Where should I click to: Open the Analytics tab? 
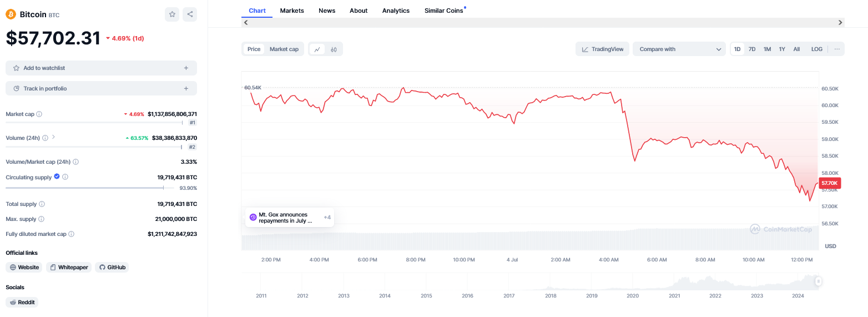click(x=396, y=11)
